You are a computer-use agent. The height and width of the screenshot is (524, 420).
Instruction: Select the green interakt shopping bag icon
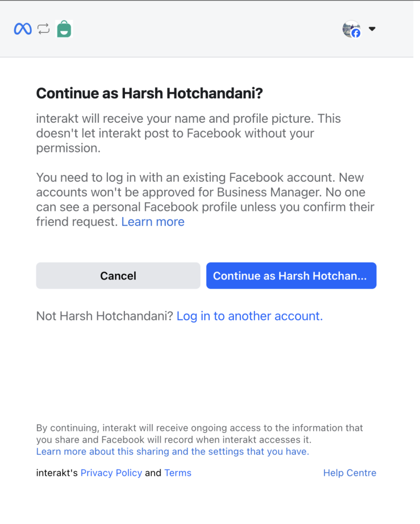point(64,29)
